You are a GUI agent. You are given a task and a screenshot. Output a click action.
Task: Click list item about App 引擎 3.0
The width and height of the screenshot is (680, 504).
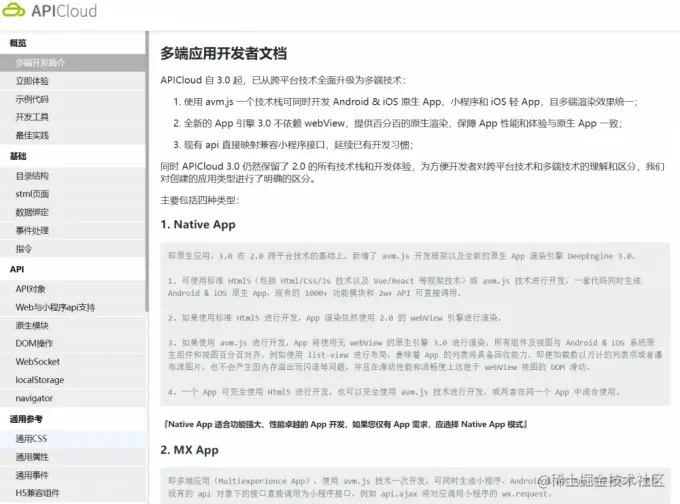(398, 123)
